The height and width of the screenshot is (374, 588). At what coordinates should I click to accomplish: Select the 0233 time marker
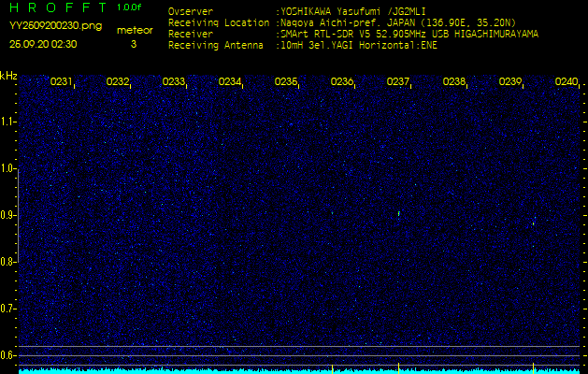pyautogui.click(x=174, y=82)
